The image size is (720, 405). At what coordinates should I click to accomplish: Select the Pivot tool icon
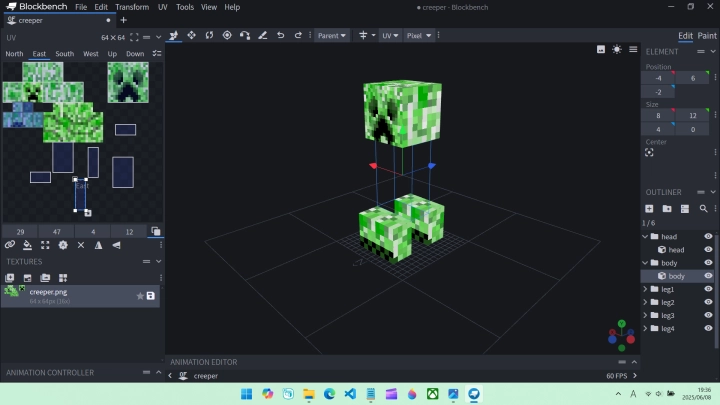tap(227, 35)
